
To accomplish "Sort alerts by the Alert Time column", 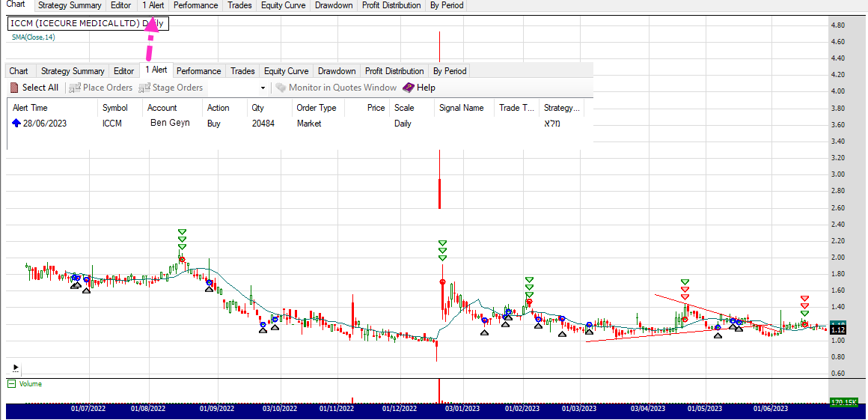I will (30, 108).
